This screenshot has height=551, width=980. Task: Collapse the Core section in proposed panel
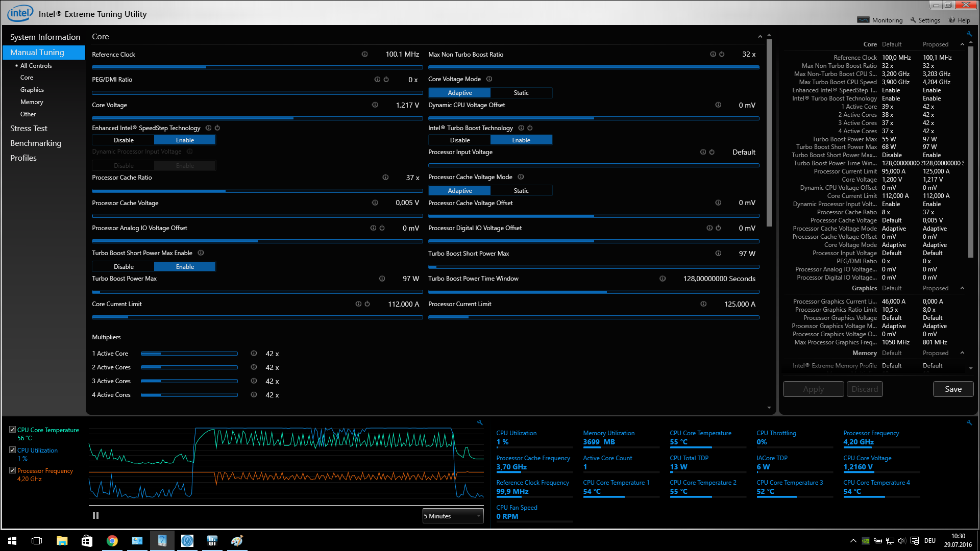coord(962,44)
